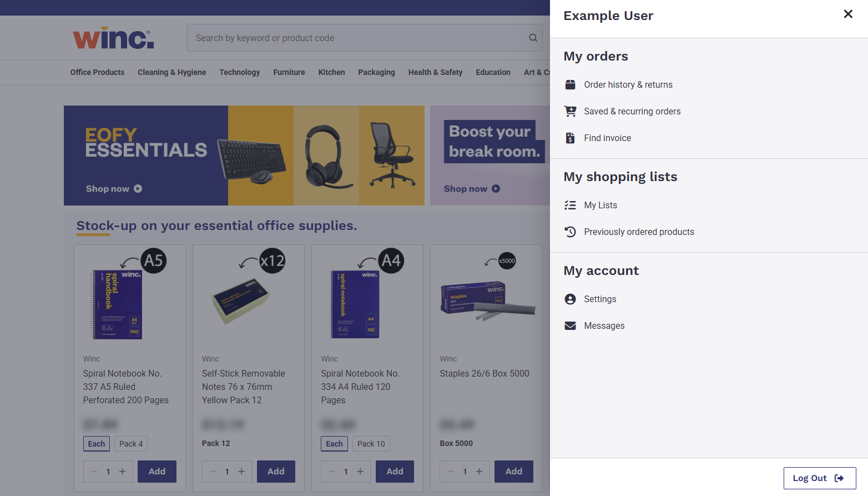Click the Order history box icon

[x=570, y=84]
